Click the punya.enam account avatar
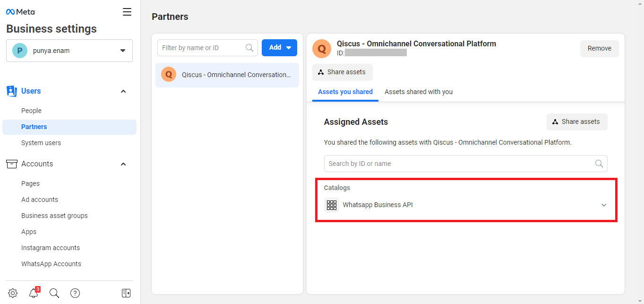Viewport: 644px width, 304px height. [x=20, y=51]
